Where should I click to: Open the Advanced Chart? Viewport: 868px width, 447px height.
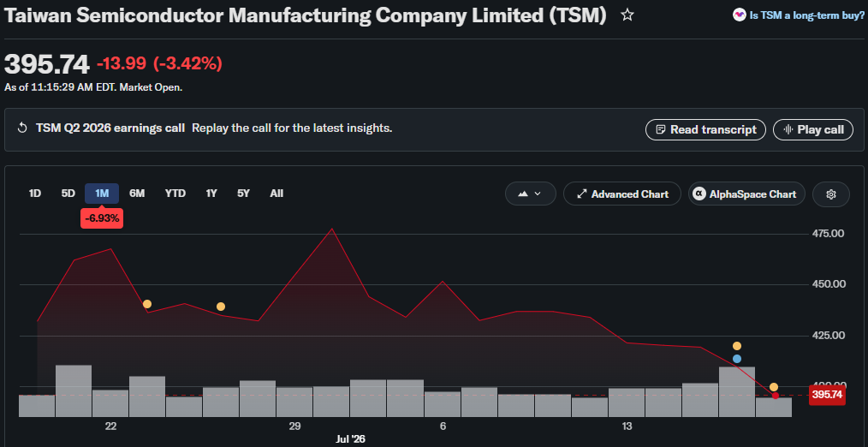622,194
